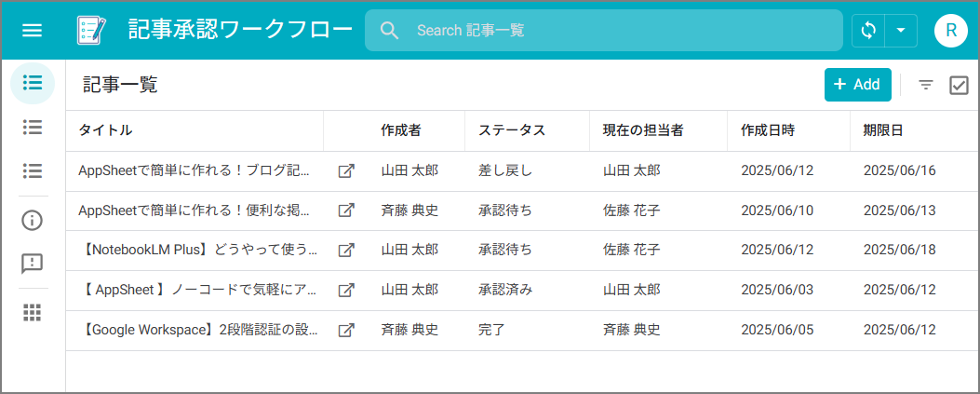The width and height of the screenshot is (980, 394).
Task: Click the 2025/06/05 created date cell
Action: click(x=777, y=330)
